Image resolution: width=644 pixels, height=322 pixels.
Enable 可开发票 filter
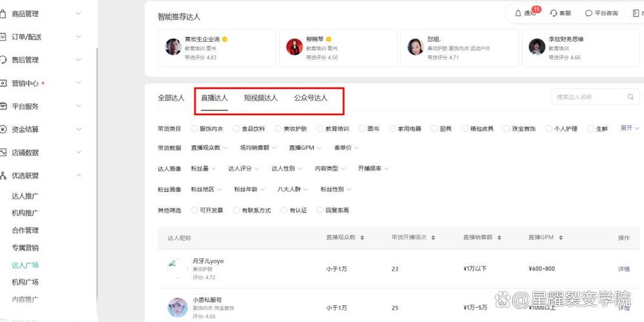[194, 211]
